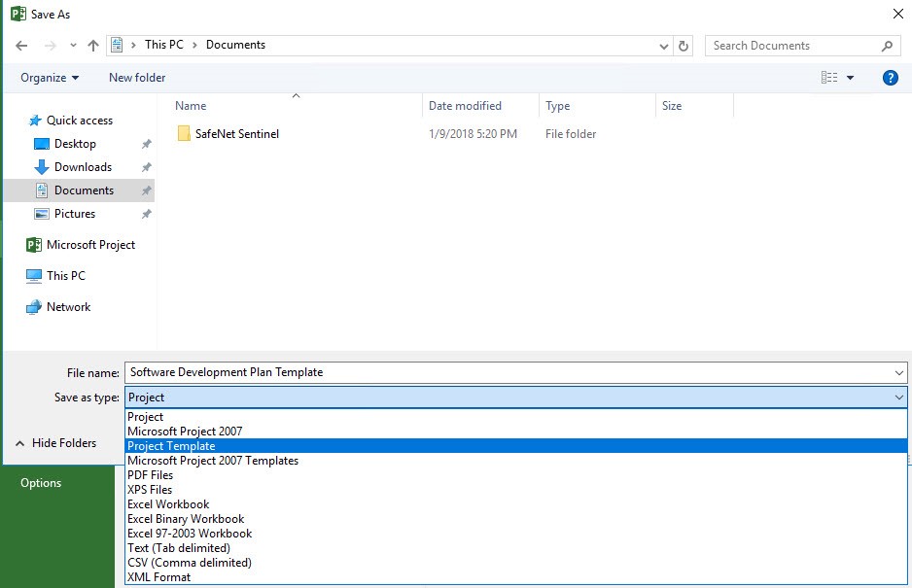This screenshot has height=588, width=912.
Task: Click the Up folder arrow icon
Action: [x=93, y=46]
